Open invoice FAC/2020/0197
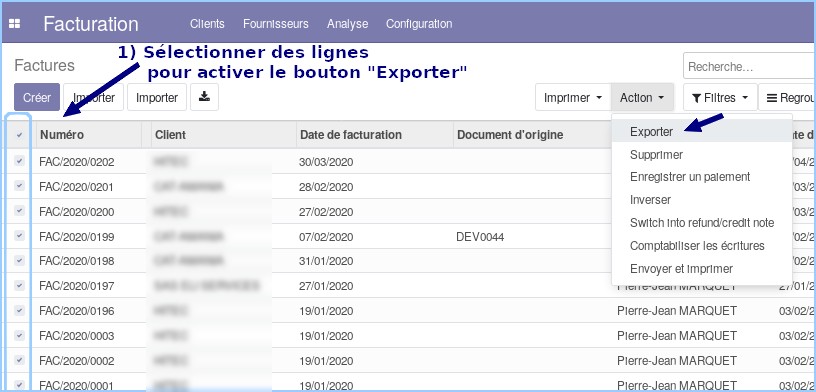Viewport: 816px width, 392px height. click(x=76, y=286)
